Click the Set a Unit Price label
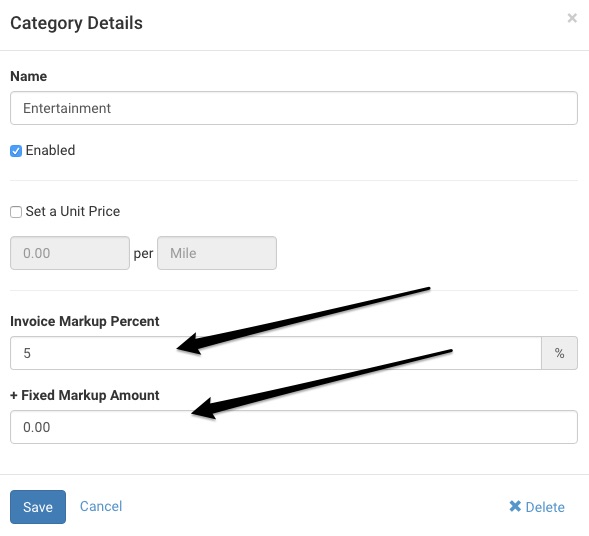The width and height of the screenshot is (589, 536). pyautogui.click(x=73, y=211)
